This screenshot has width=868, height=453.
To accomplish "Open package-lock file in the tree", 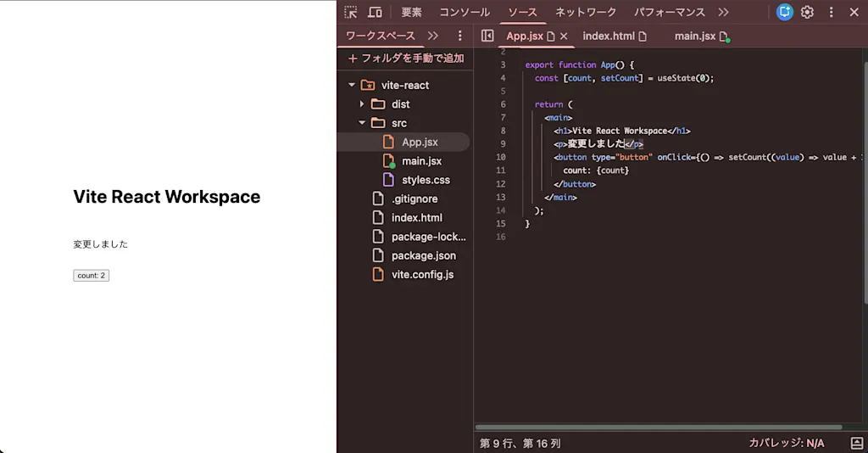I will tap(428, 237).
